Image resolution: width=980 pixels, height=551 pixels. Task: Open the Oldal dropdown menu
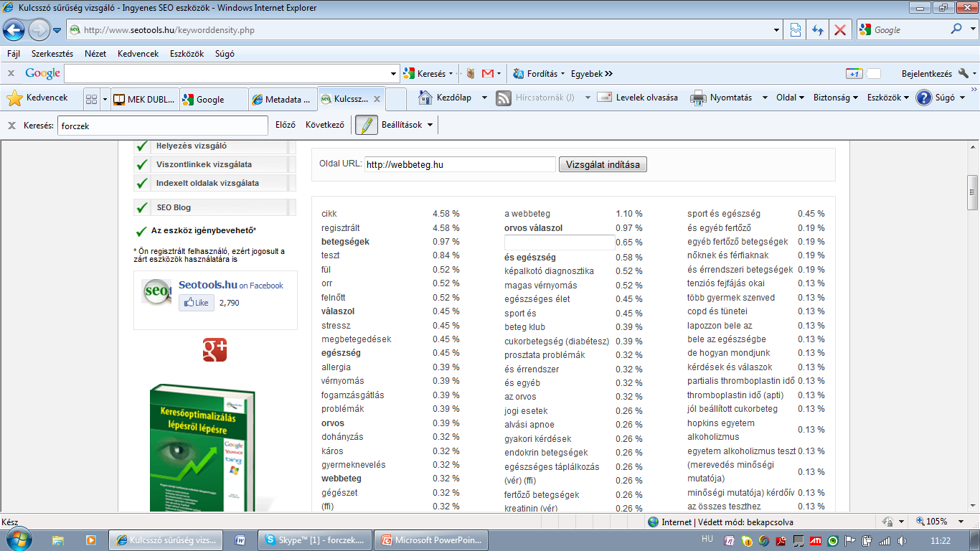click(x=790, y=98)
